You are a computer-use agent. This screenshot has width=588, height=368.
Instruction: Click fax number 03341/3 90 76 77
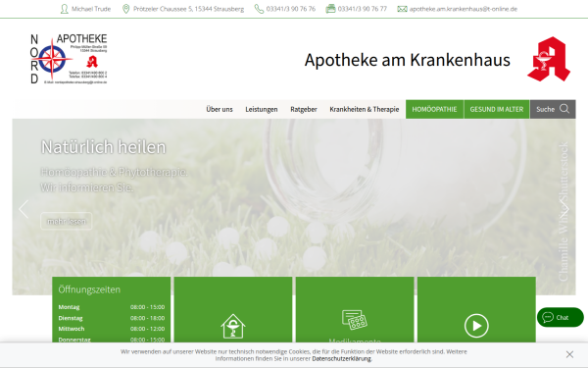(363, 9)
